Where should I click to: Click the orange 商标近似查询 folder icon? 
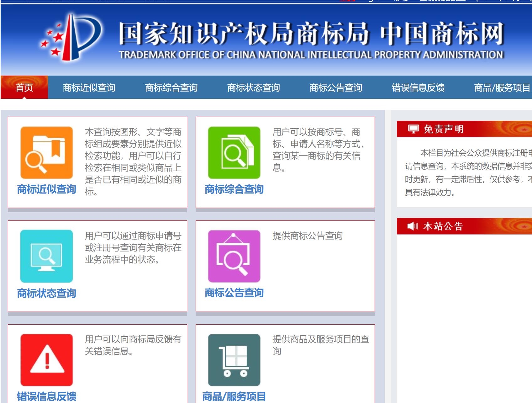point(46,153)
